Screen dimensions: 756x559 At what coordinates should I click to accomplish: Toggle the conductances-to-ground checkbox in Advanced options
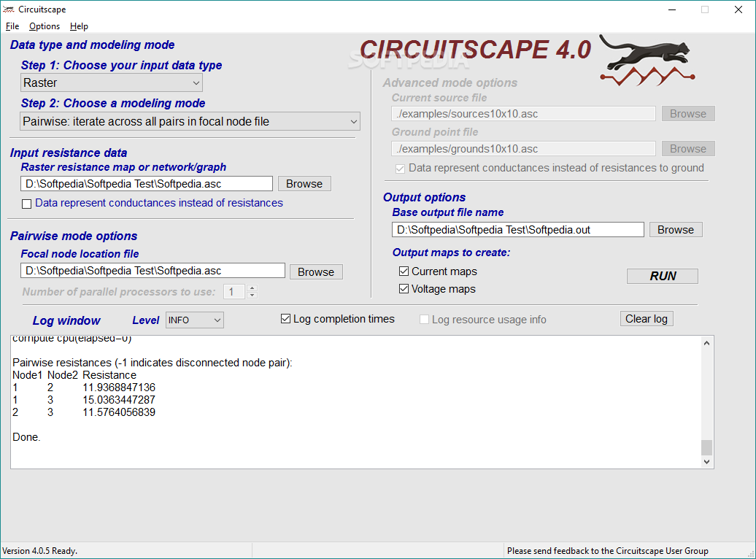point(400,169)
